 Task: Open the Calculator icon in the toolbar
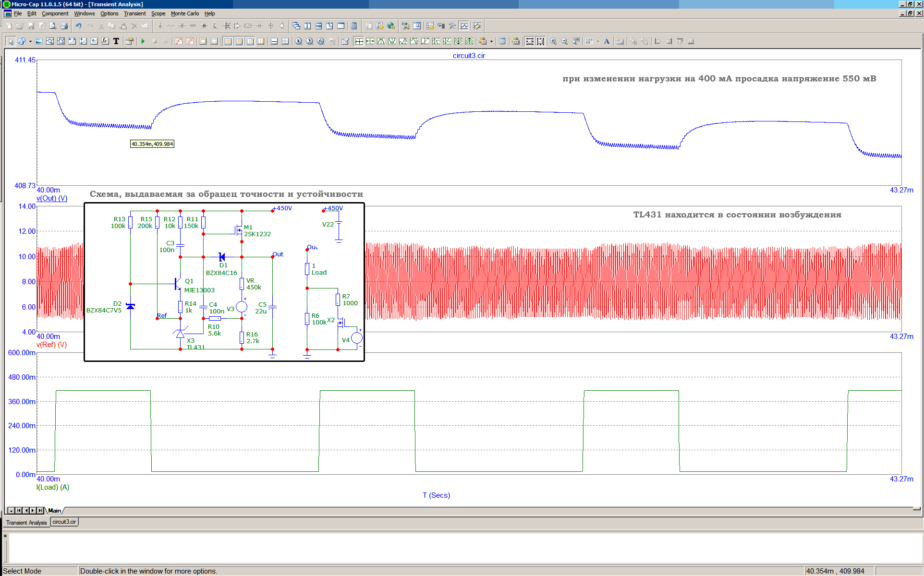pyautogui.click(x=354, y=26)
